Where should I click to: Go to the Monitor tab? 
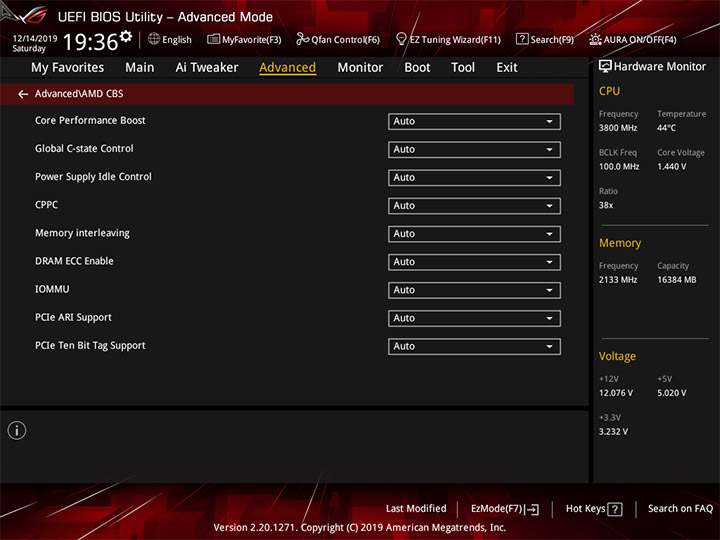pyautogui.click(x=360, y=68)
